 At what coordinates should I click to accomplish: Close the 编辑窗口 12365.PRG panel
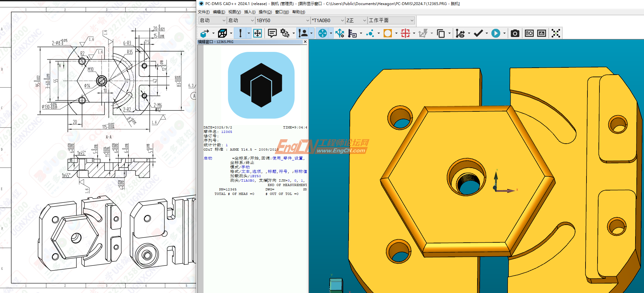(305, 42)
